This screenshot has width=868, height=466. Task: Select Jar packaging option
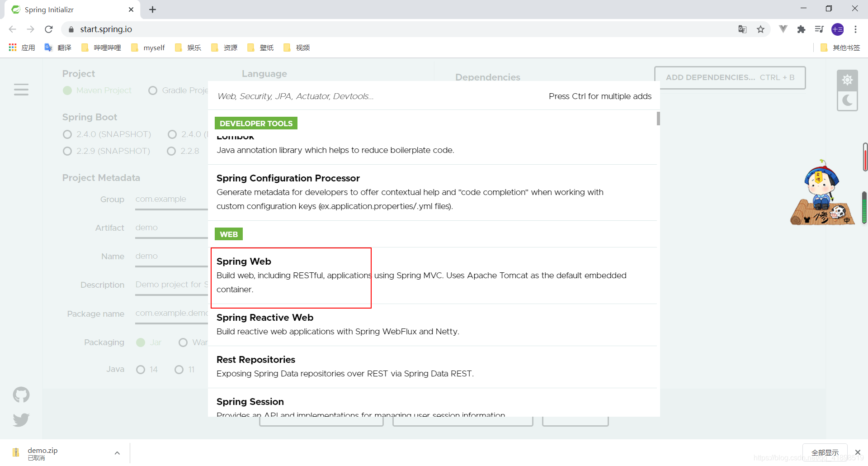141,342
